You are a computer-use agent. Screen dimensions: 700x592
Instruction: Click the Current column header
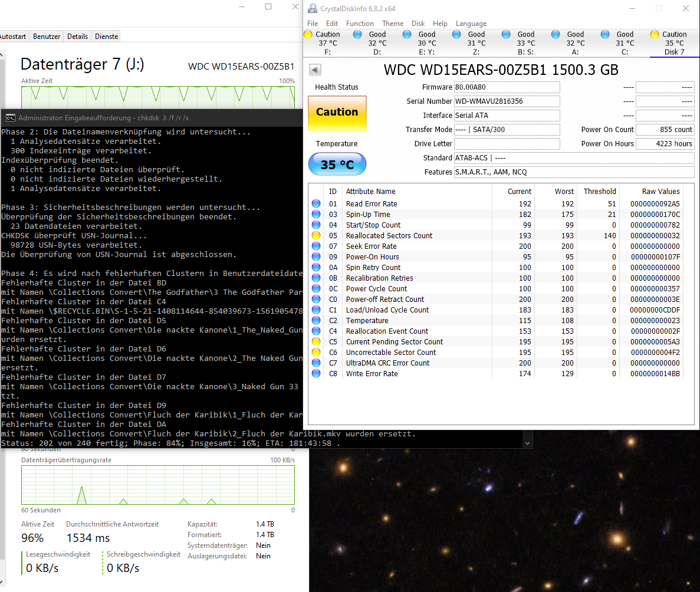(519, 191)
